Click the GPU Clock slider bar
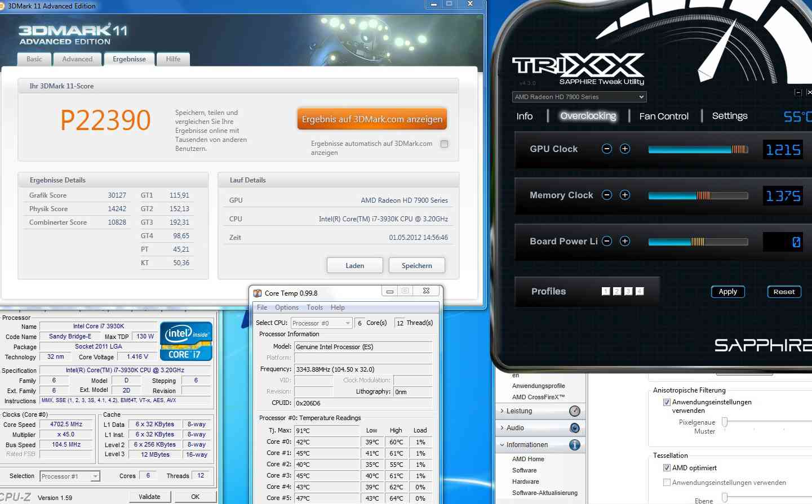Viewport: 812px width, 504px height. coord(698,149)
